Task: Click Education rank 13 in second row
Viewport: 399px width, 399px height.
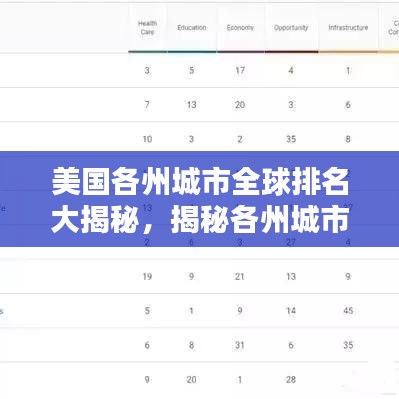Action: [x=191, y=105]
